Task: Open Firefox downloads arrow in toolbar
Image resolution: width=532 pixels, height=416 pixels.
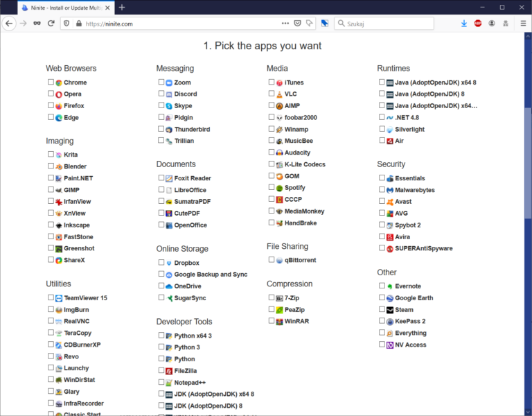Action: tap(464, 24)
